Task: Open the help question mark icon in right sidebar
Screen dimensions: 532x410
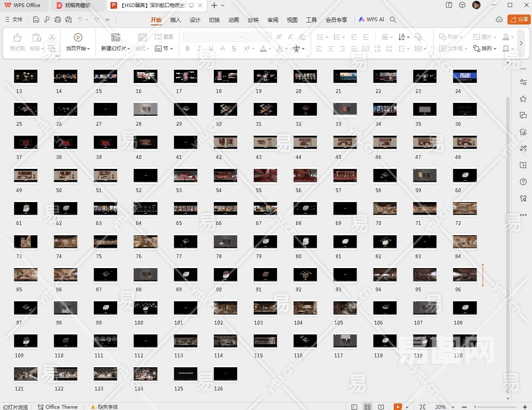Action: pos(523,182)
